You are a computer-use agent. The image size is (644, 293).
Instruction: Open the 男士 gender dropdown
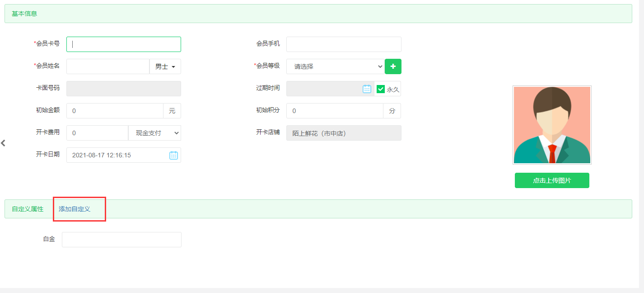tap(165, 66)
